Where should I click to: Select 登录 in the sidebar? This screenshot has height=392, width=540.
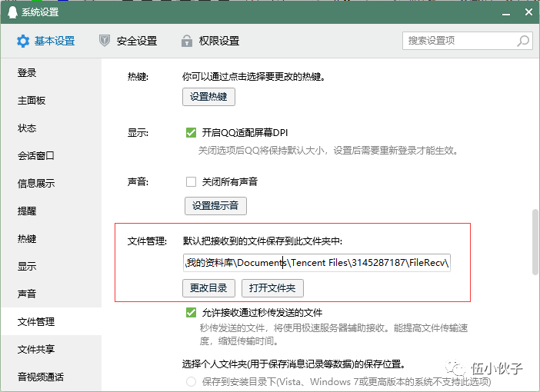[x=51, y=73]
